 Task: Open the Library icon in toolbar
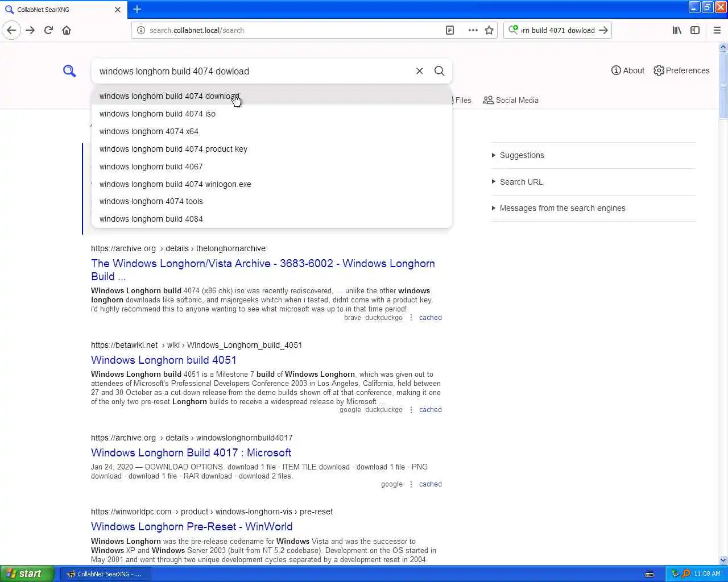point(677,30)
